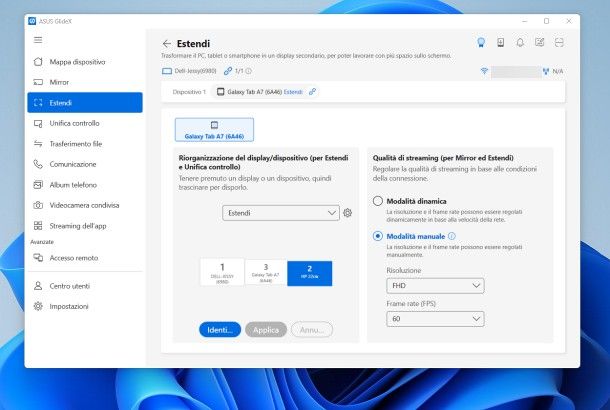Open the Frame rate 60 dropdown
Viewport: 610px width, 410px height.
point(435,319)
